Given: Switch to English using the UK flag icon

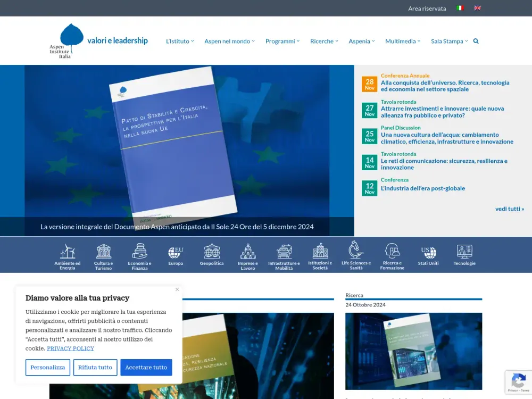Looking at the screenshot, I should [477, 8].
